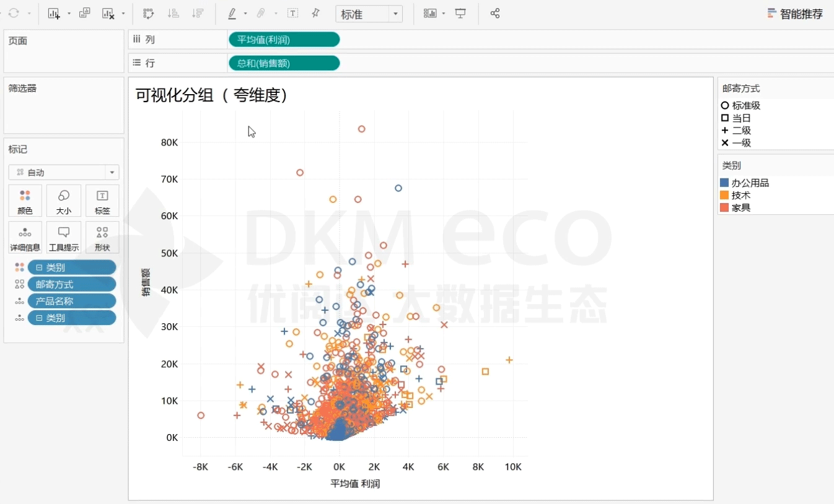The height and width of the screenshot is (504, 834).
Task: Click the share icon in toolbar
Action: [x=495, y=14]
